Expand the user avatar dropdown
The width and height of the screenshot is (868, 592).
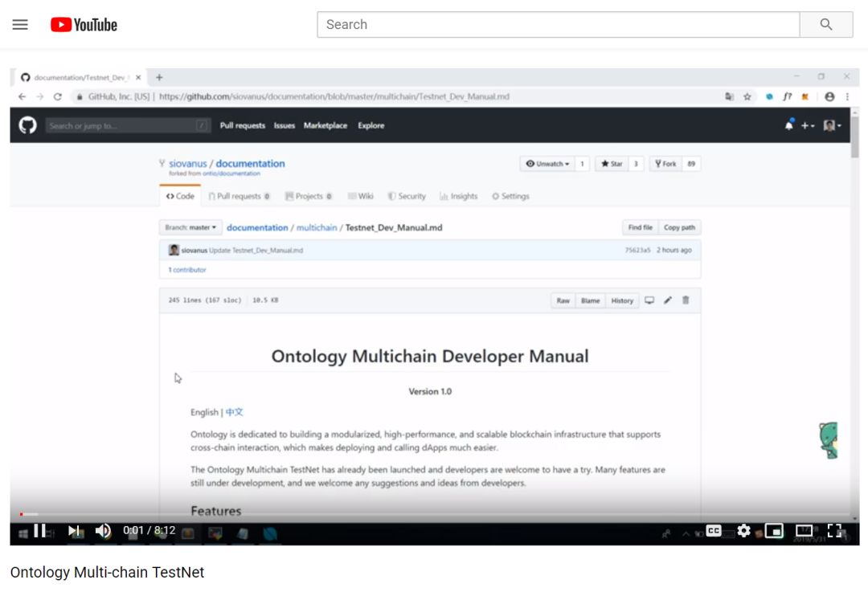pyautogui.click(x=832, y=125)
